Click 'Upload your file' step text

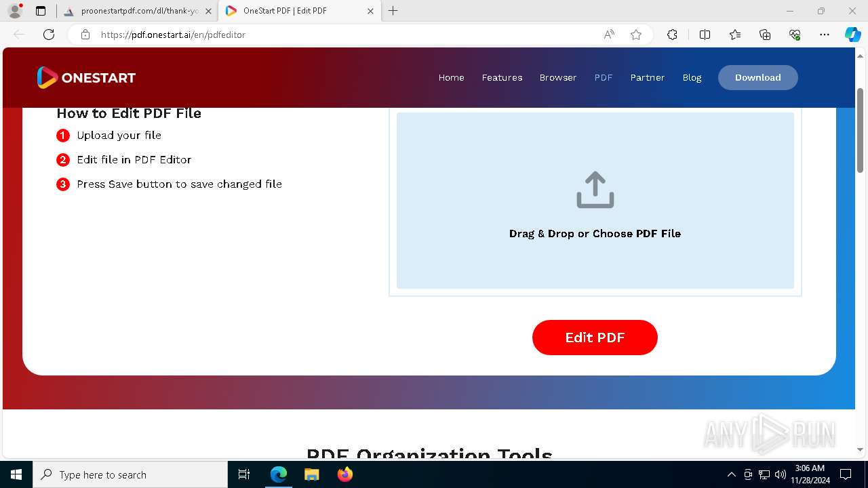pyautogui.click(x=119, y=136)
